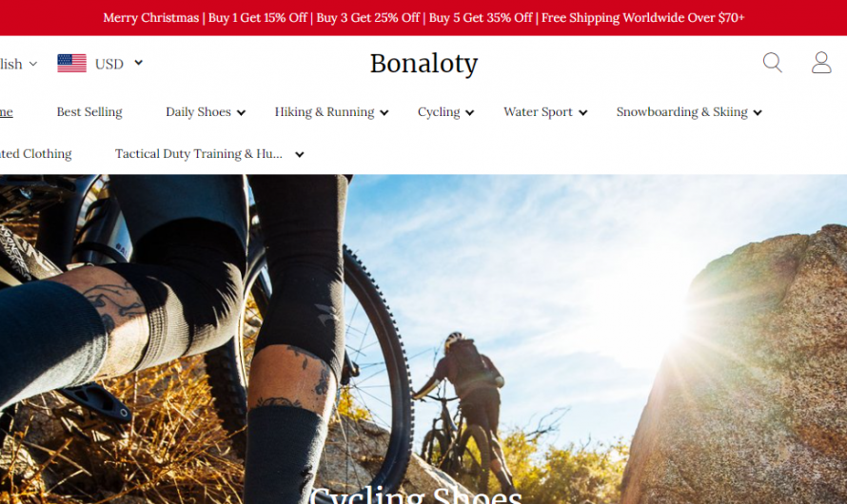Open the Water Sport menu item
Image resolution: width=847 pixels, height=504 pixels.
pyautogui.click(x=538, y=111)
